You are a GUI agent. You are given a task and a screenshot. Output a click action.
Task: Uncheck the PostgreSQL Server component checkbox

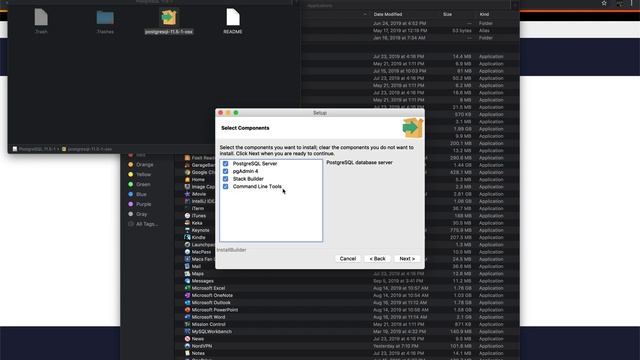[225, 164]
